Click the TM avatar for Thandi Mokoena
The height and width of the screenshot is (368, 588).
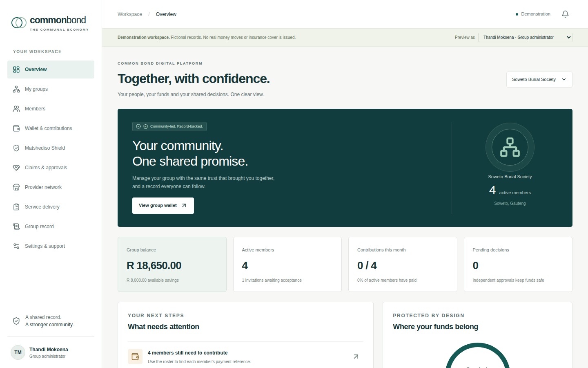(18, 352)
